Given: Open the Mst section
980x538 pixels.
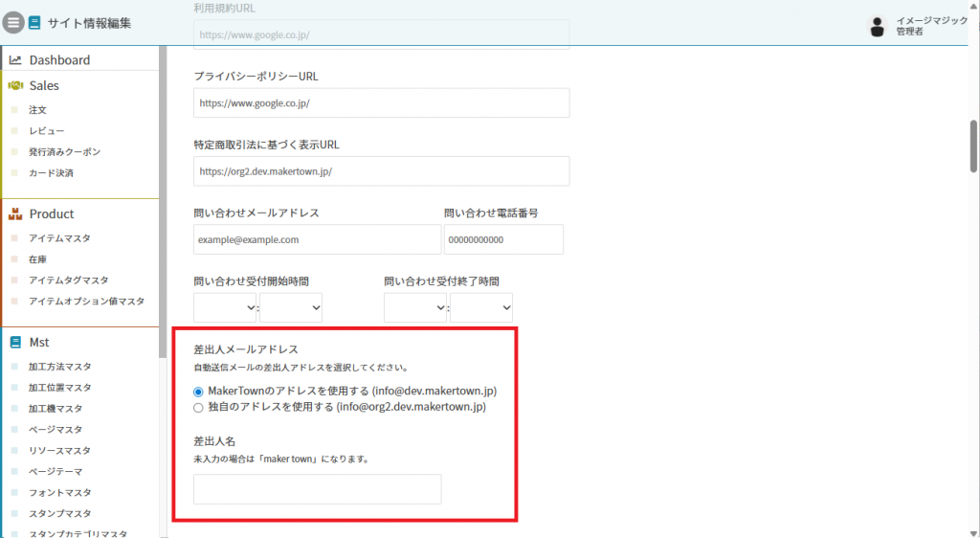Looking at the screenshot, I should click(x=38, y=343).
